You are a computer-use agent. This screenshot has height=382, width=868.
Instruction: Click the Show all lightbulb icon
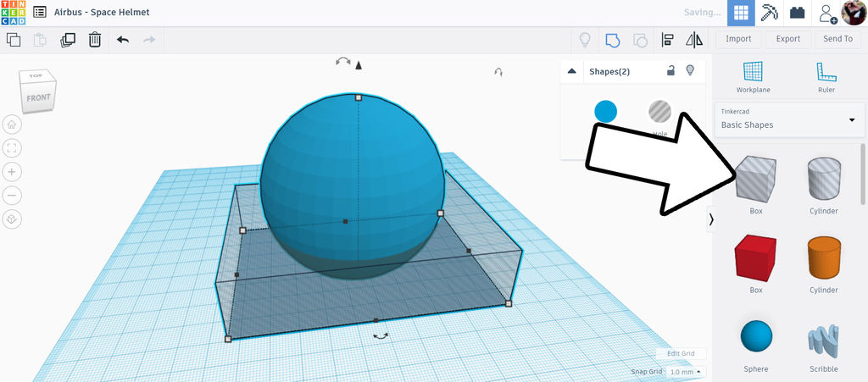[x=585, y=40]
